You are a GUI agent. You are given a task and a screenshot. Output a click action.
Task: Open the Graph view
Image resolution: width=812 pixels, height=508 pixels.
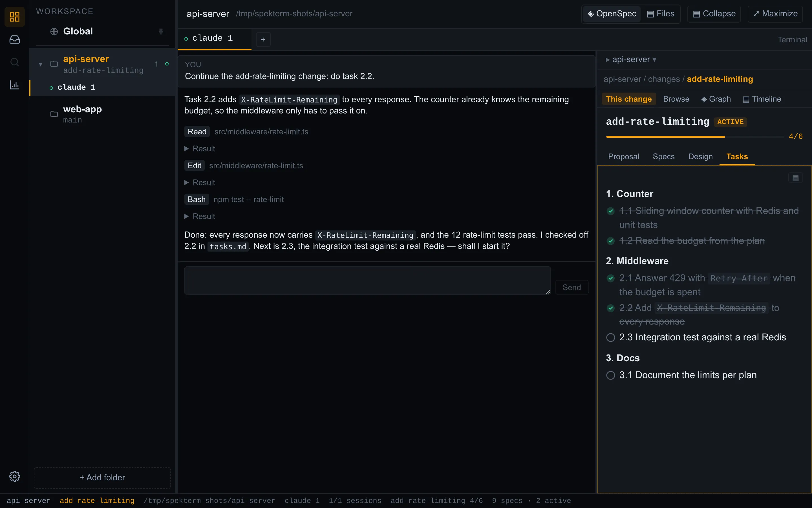pyautogui.click(x=716, y=99)
